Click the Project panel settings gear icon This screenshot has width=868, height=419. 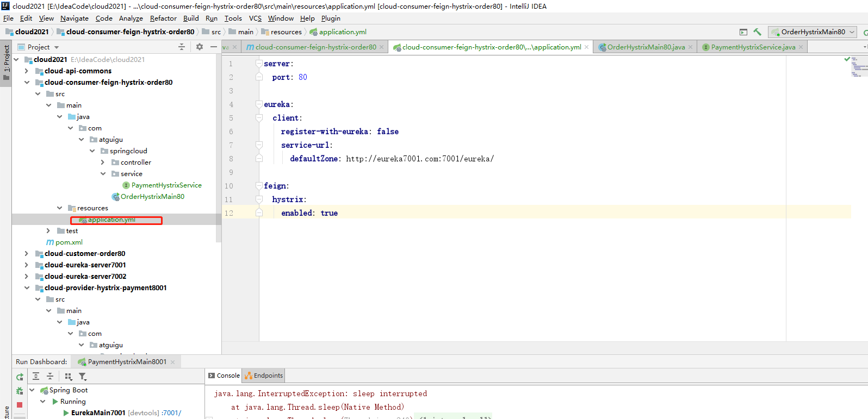click(x=200, y=47)
